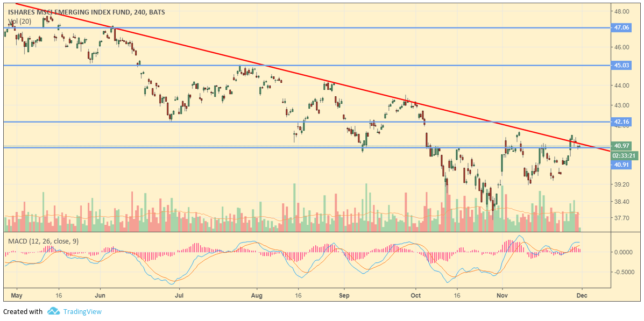Select the May label on time axis
Viewport: 644px width, 321px height.
16,295
